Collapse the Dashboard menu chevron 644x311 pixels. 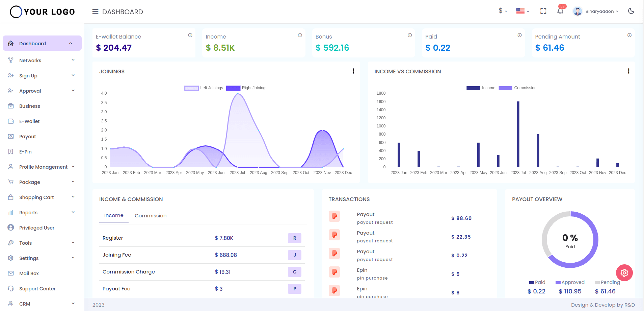71,43
